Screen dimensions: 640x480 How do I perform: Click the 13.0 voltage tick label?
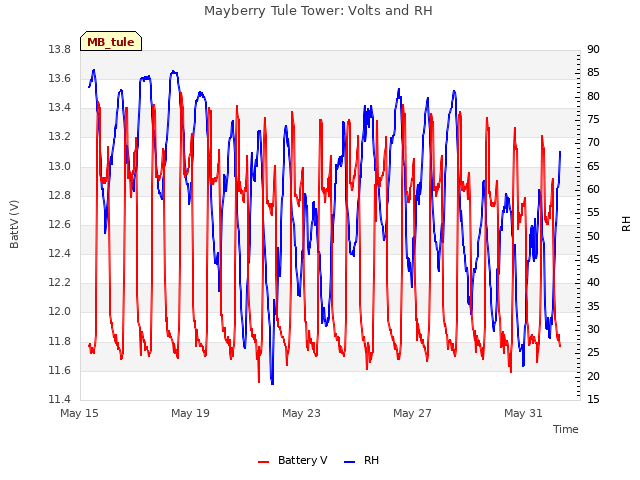[x=60, y=166]
